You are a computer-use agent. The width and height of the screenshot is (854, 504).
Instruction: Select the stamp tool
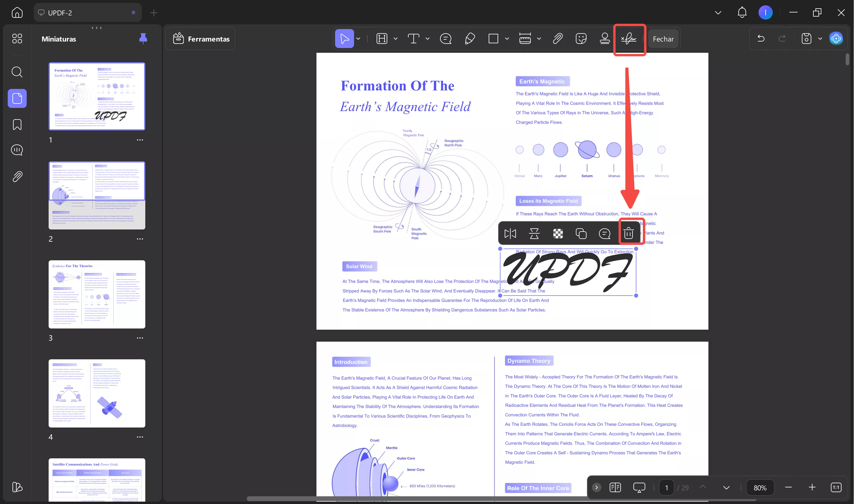[605, 39]
